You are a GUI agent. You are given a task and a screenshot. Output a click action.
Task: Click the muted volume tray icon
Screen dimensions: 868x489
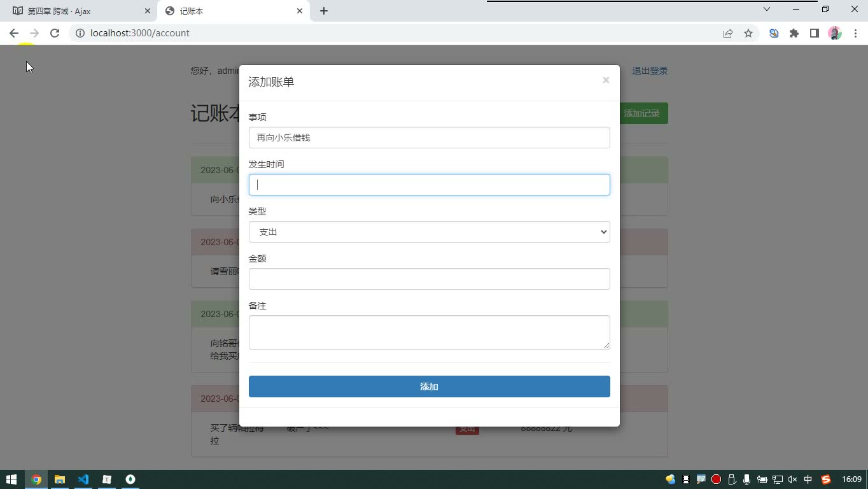tap(793, 479)
